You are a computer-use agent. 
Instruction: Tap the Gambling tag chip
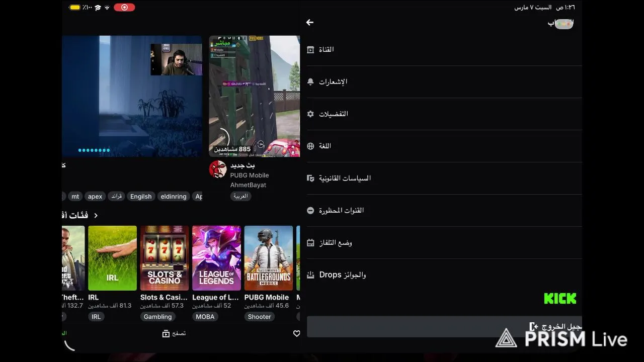(158, 317)
